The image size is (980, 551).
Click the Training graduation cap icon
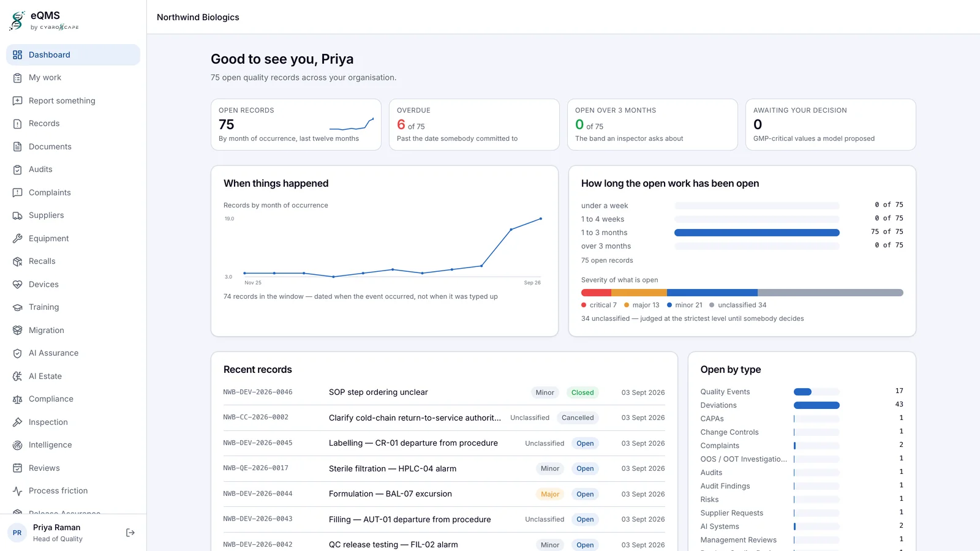click(17, 307)
